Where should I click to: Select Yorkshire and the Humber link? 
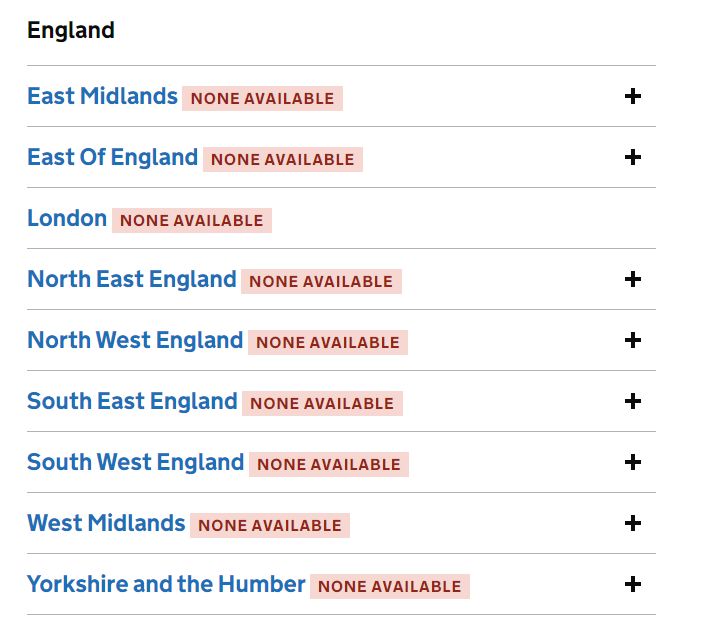(x=166, y=585)
